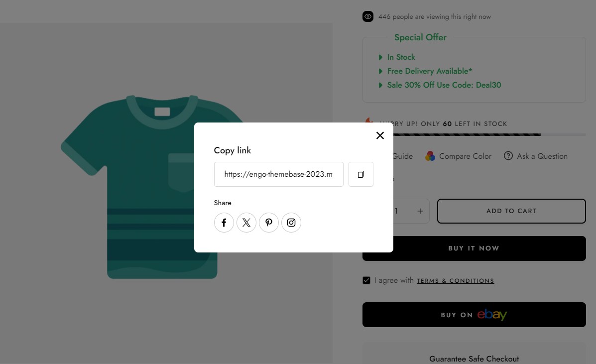Add the t-shirt to cart
The image size is (596, 364).
point(511,211)
